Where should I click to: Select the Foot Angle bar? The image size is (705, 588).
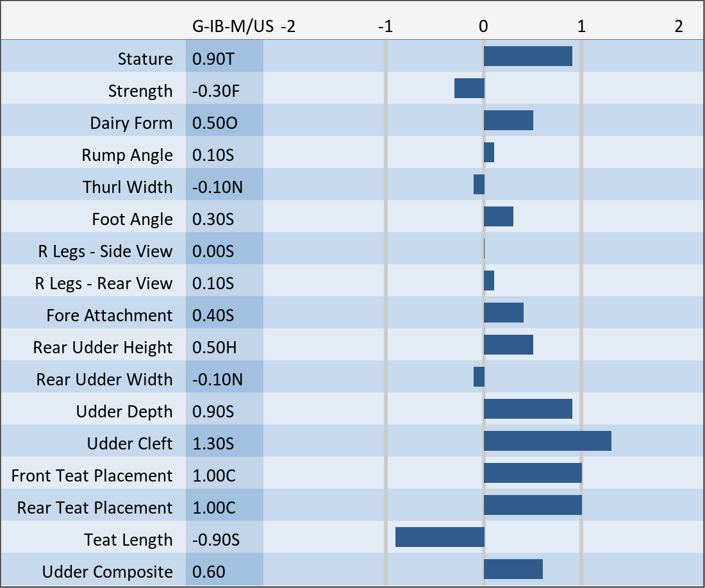point(498,217)
